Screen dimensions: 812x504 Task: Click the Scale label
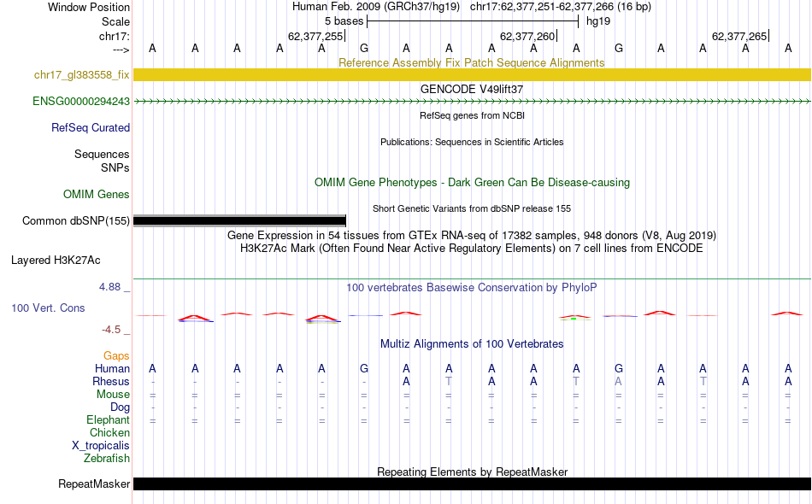pos(115,21)
